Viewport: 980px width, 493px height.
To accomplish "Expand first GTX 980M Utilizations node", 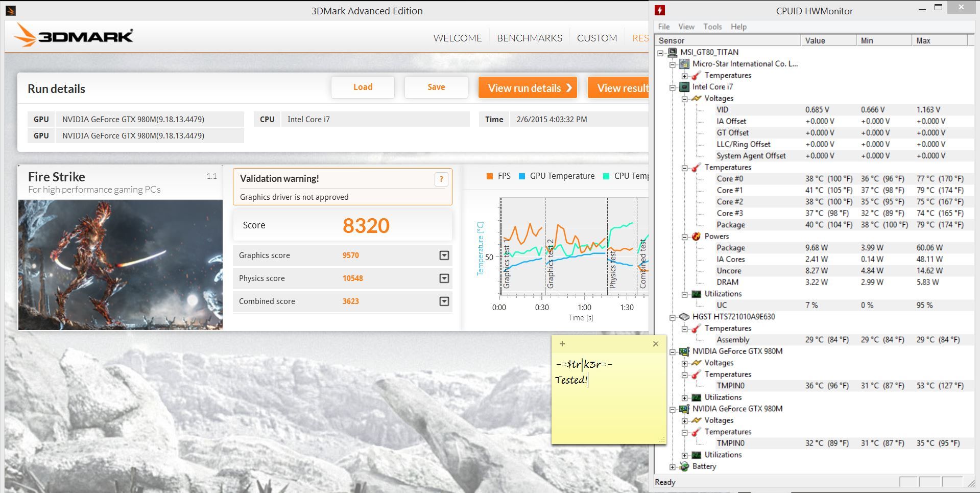I will click(684, 398).
